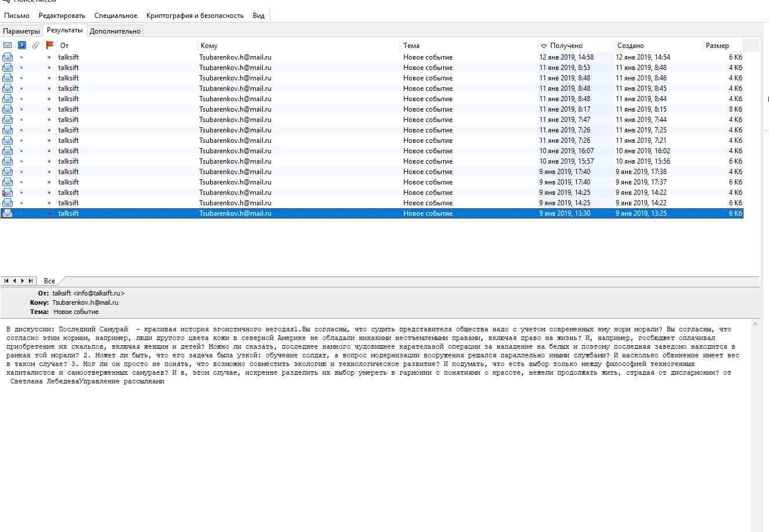This screenshot has width=769, height=532.
Task: Sort messages by the Размер column
Action: pyautogui.click(x=723, y=45)
